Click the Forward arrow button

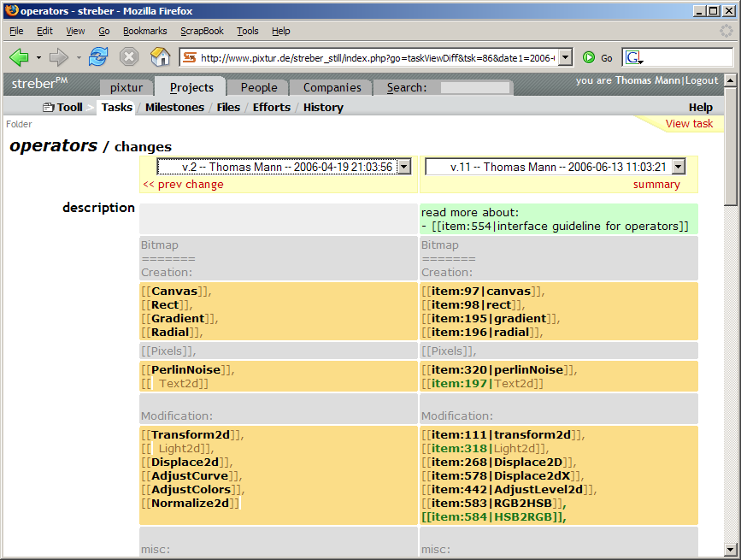[59, 57]
